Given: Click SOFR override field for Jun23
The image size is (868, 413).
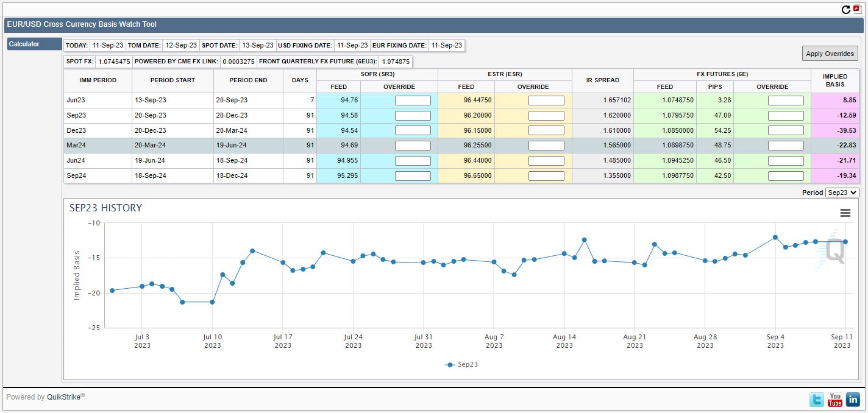Looking at the screenshot, I should (413, 101).
